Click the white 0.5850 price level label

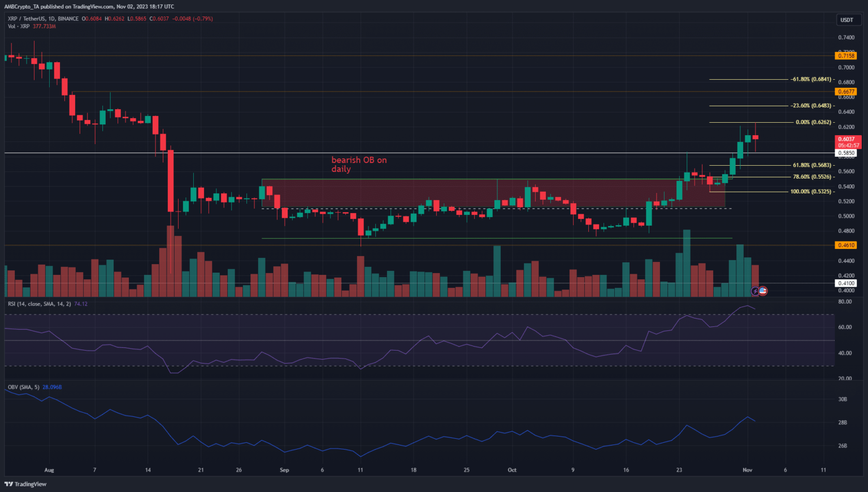(x=846, y=153)
